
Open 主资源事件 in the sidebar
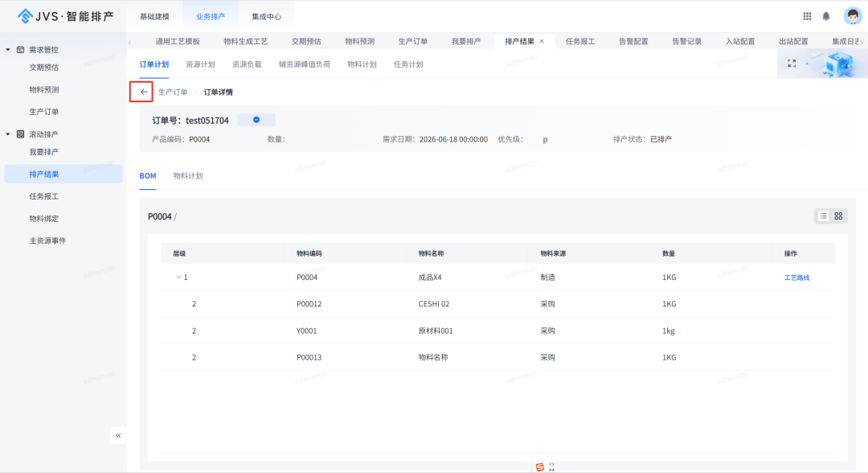pos(47,241)
